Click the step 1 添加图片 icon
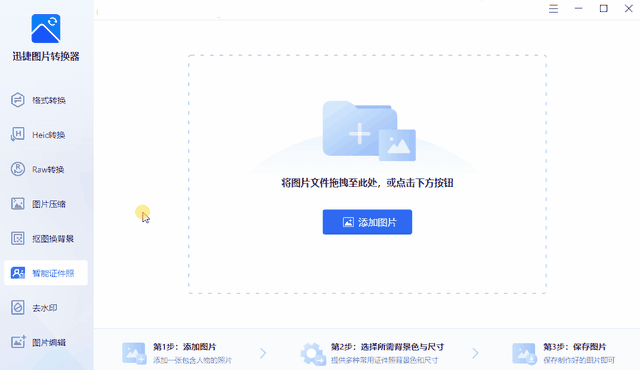Screen dimensions: 640x370 point(134,353)
